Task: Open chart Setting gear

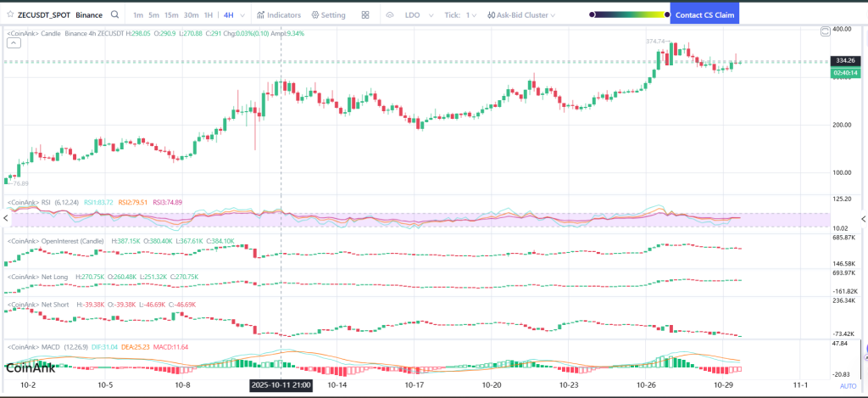Action: [328, 14]
